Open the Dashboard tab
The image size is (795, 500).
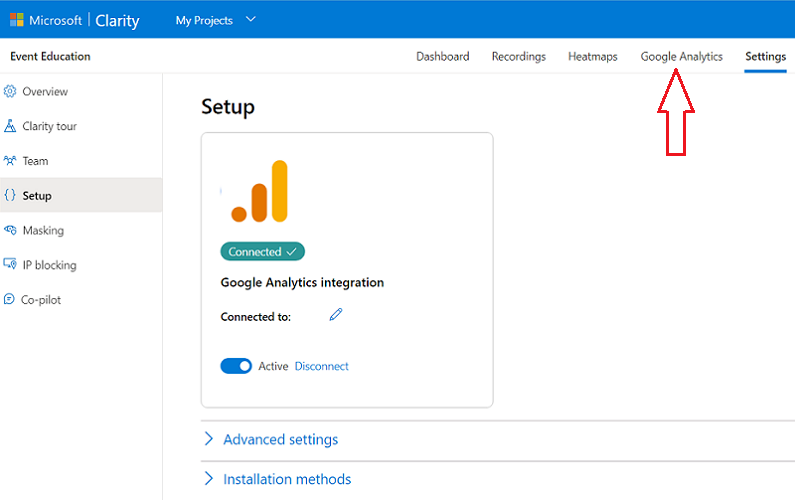(443, 56)
